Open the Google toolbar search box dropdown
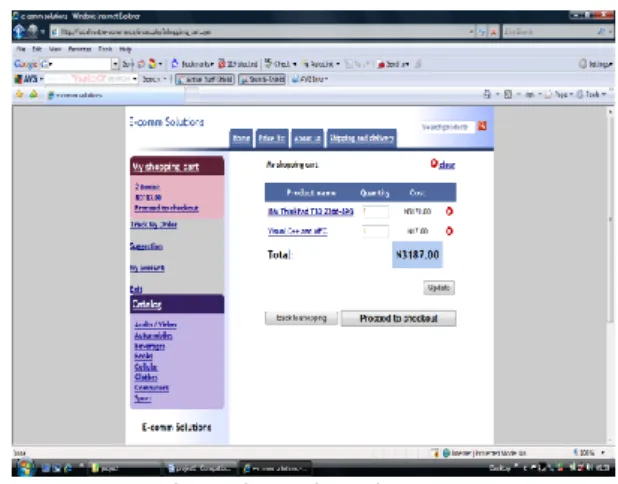The height and width of the screenshot is (484, 618). point(115,64)
